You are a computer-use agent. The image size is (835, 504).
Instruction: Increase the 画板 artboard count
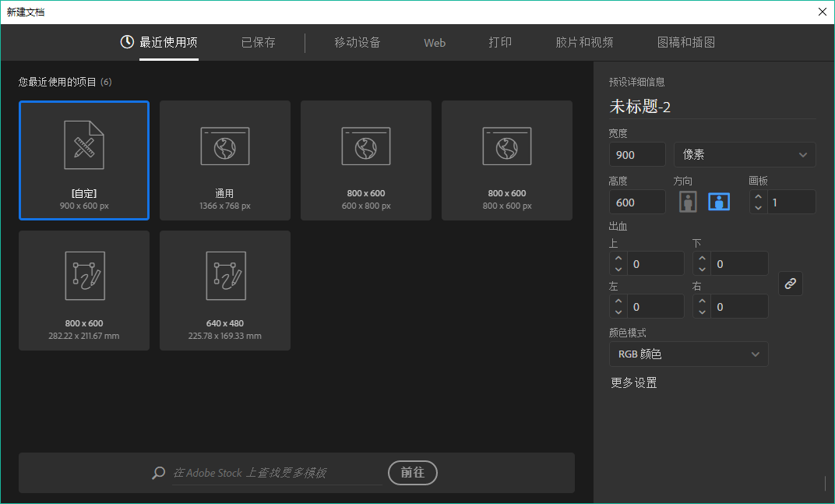coord(759,196)
